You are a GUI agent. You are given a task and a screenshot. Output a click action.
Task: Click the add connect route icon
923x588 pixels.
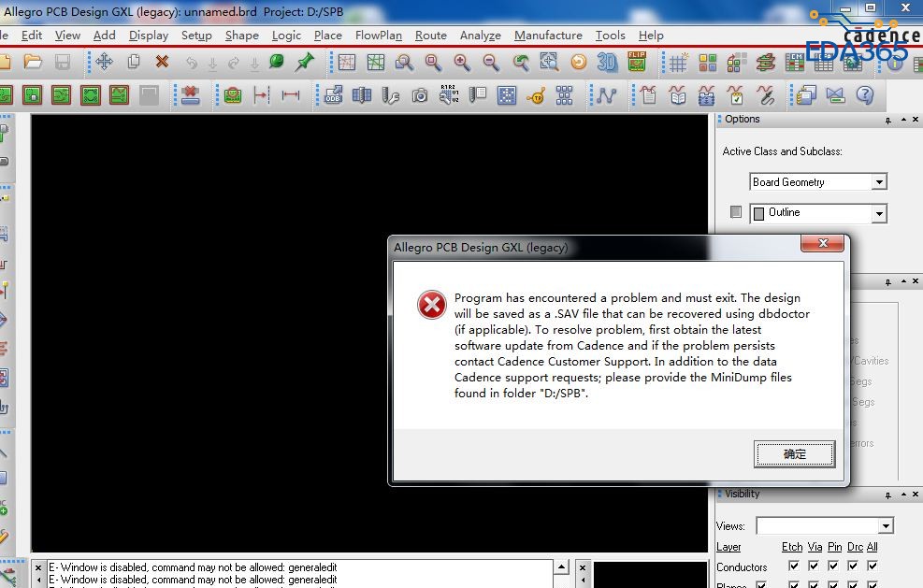coord(606,95)
